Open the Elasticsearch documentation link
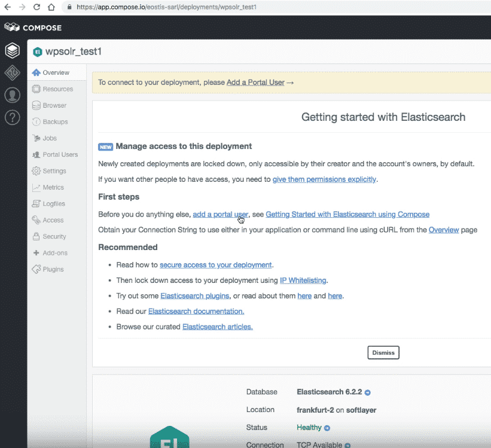This screenshot has width=491, height=448. click(x=196, y=312)
